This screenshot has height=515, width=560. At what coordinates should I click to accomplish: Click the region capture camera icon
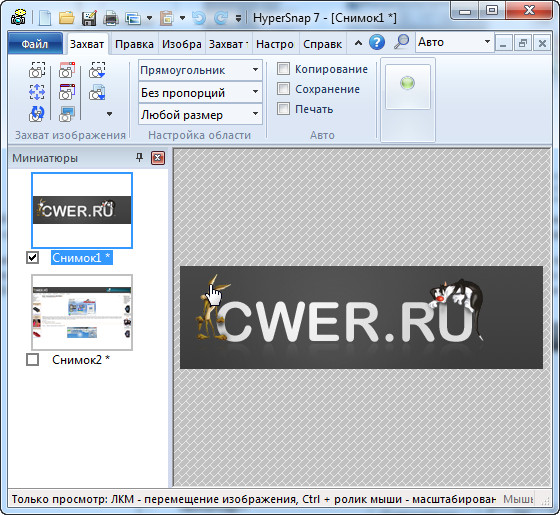37,70
